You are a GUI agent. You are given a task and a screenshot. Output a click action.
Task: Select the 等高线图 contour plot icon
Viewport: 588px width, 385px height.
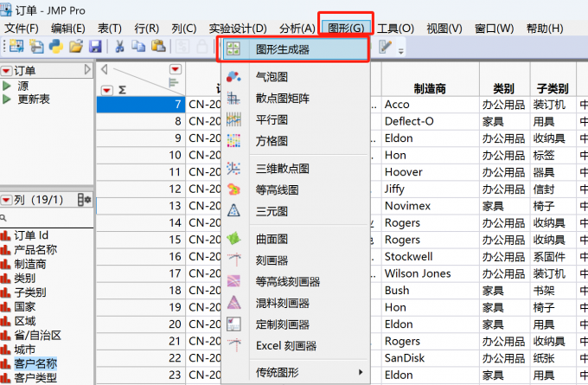233,189
